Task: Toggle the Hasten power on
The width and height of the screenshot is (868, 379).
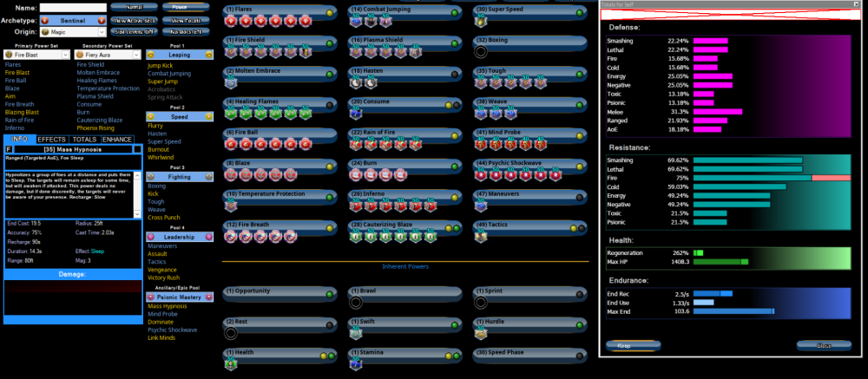Action: click(x=457, y=72)
